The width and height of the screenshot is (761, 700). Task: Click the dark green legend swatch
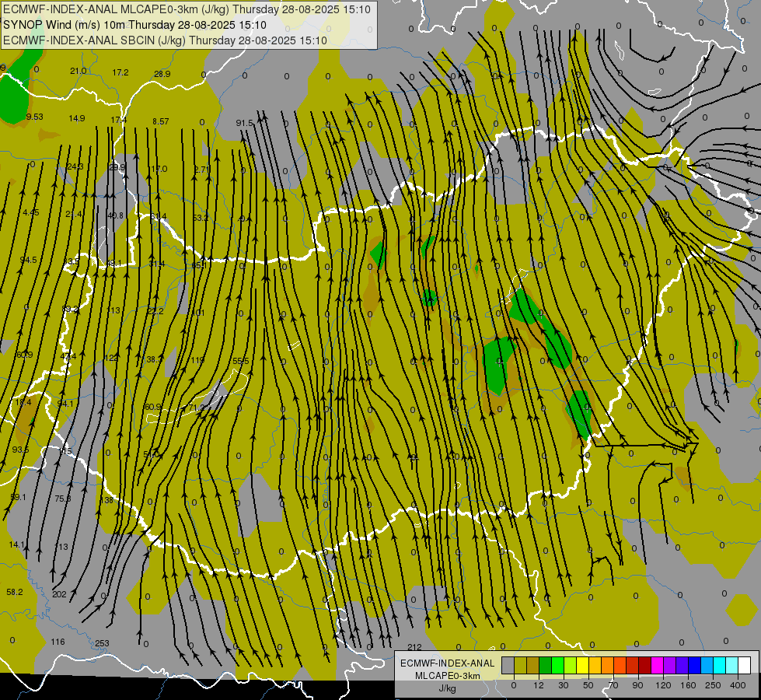pyautogui.click(x=546, y=666)
